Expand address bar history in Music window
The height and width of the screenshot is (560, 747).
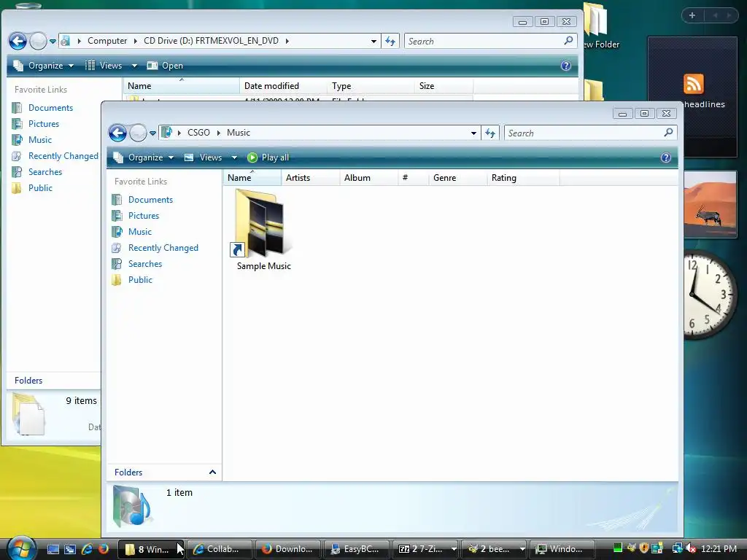click(x=473, y=133)
